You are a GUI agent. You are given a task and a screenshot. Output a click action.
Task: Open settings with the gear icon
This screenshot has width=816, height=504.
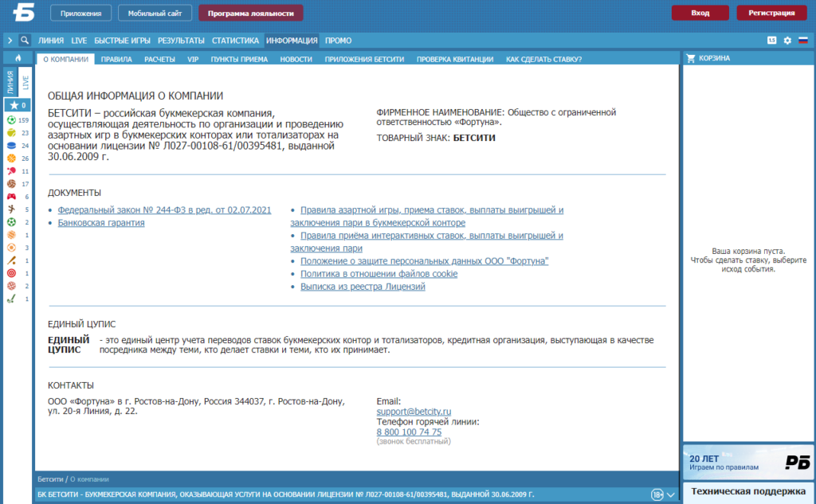[787, 40]
